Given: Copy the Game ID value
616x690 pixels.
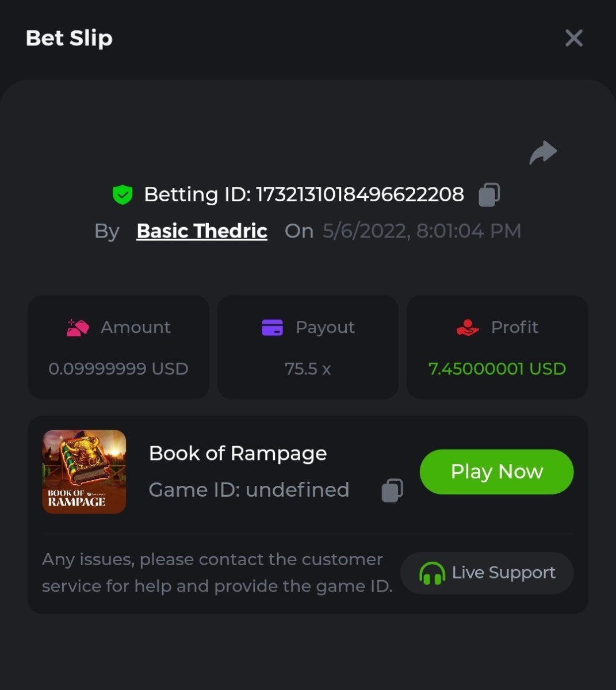Looking at the screenshot, I should pyautogui.click(x=392, y=490).
